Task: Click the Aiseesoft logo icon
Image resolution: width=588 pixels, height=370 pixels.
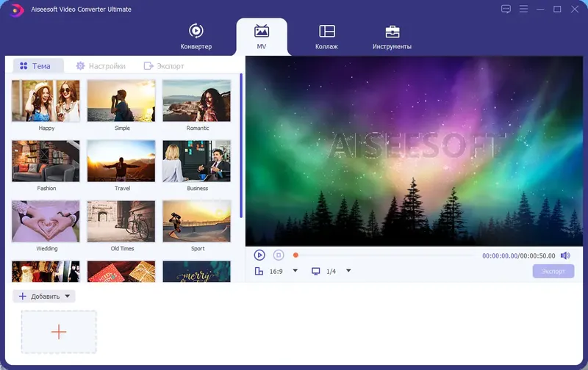Action: pos(16,10)
